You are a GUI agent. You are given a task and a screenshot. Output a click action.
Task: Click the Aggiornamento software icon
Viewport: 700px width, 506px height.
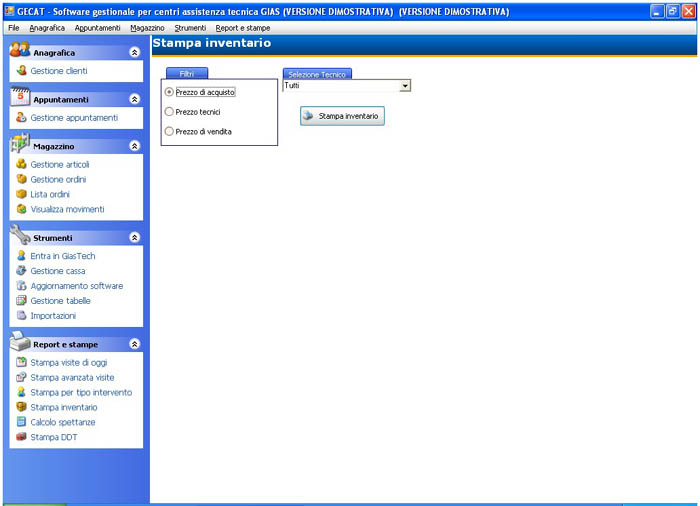tap(21, 285)
